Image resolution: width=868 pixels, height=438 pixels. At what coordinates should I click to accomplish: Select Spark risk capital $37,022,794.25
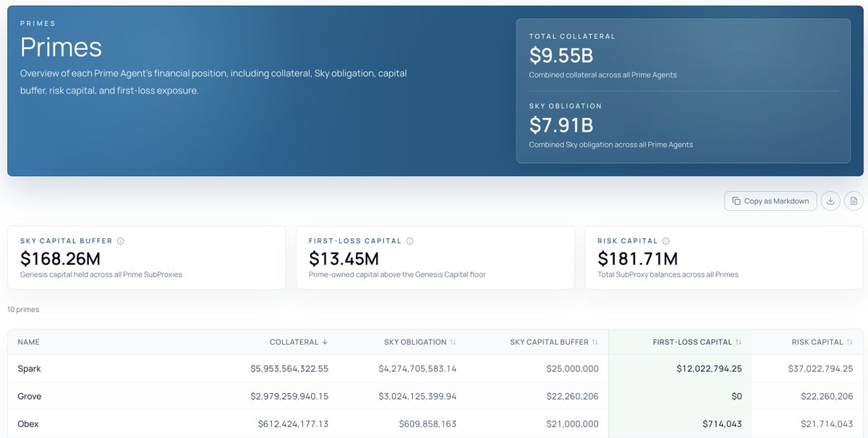point(820,368)
